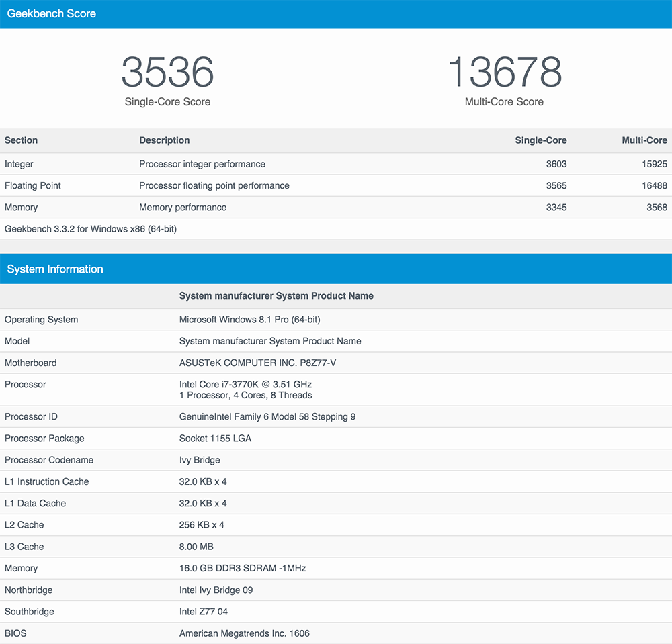Click the System Information header title
The height and width of the screenshot is (644, 672).
click(55, 269)
